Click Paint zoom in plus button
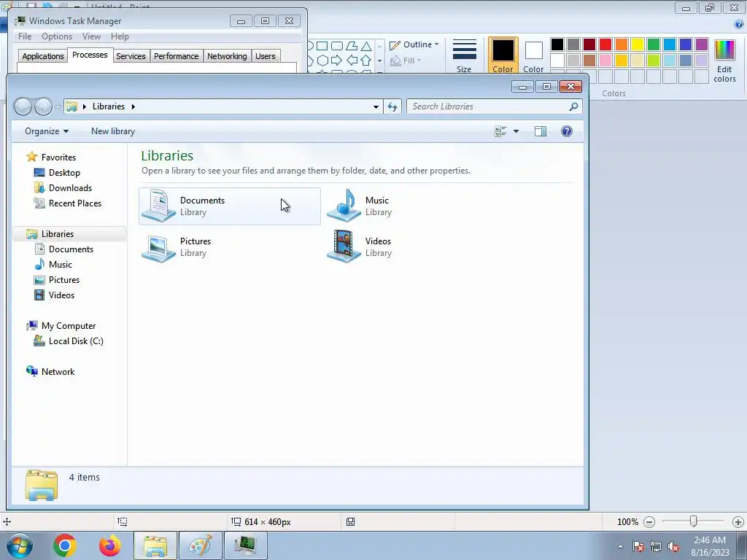747x560 pixels. coord(738,522)
